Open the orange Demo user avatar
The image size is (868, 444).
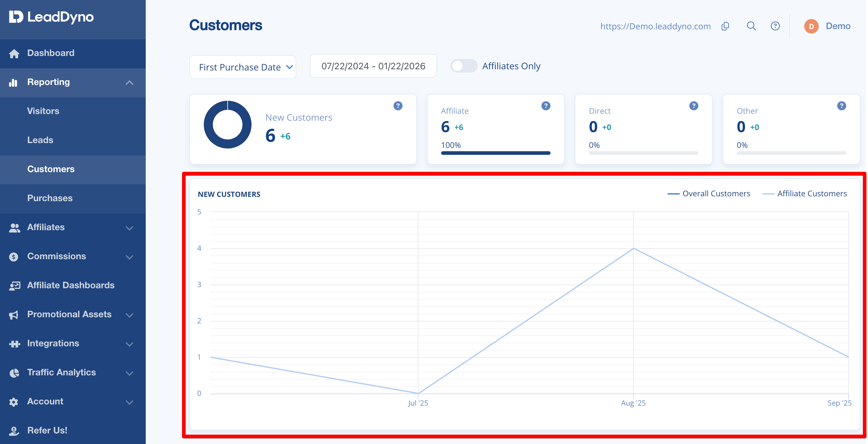tap(811, 26)
